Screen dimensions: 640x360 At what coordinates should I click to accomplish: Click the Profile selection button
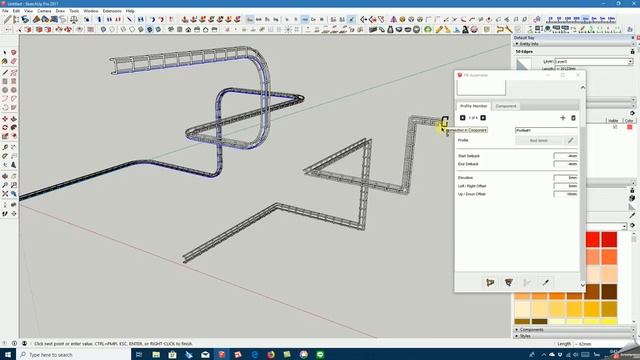click(x=538, y=140)
